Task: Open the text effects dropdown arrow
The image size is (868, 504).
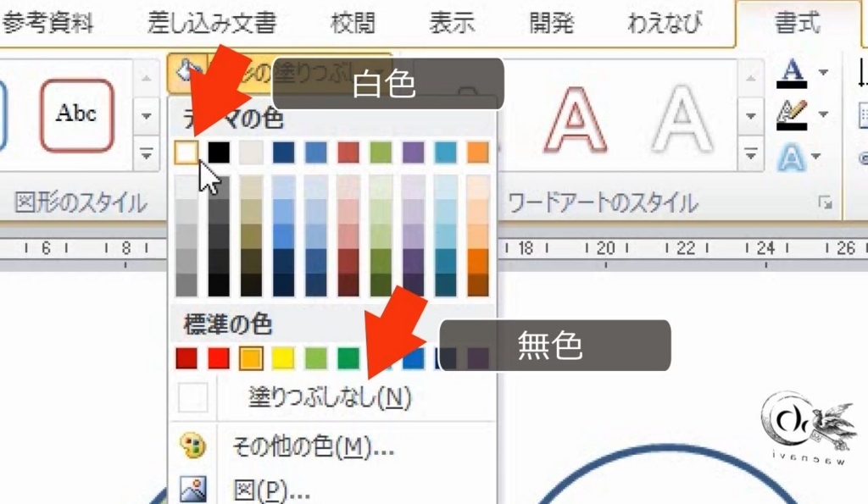Action: pos(816,157)
